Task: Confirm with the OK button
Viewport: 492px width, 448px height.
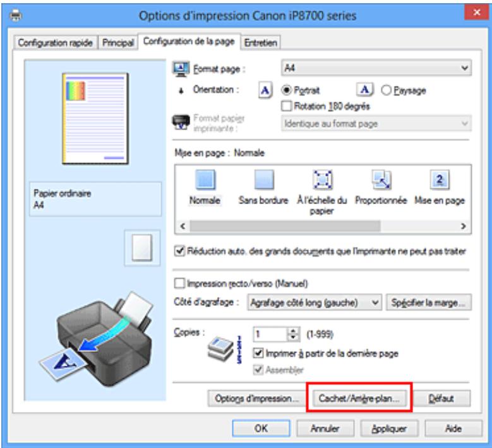Action: point(261,428)
